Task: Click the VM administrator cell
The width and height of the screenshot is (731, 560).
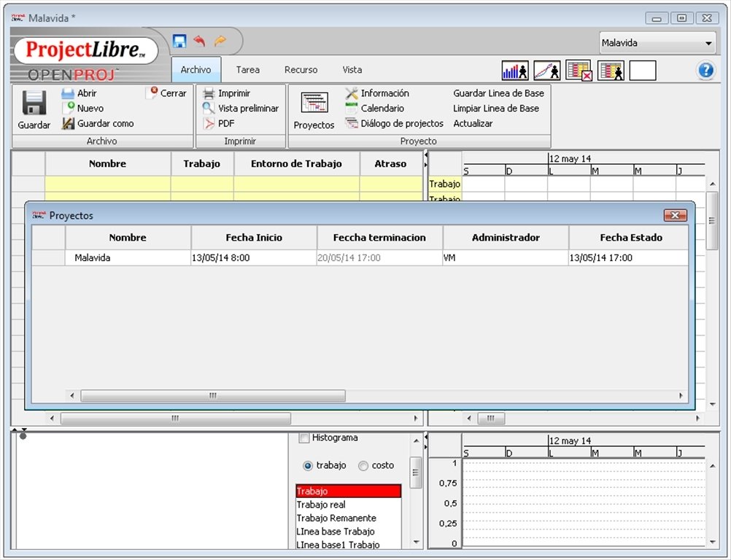Action: (x=506, y=257)
